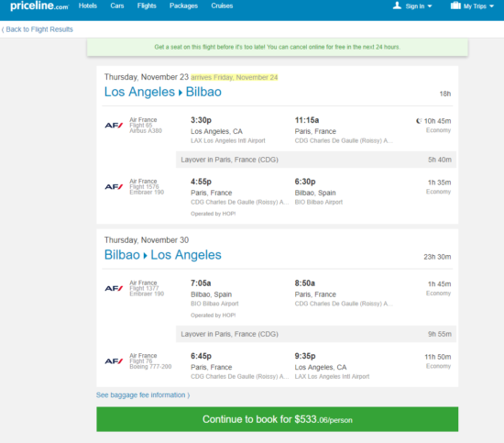
Task: Open See baggage fee information link
Action: pyautogui.click(x=143, y=395)
